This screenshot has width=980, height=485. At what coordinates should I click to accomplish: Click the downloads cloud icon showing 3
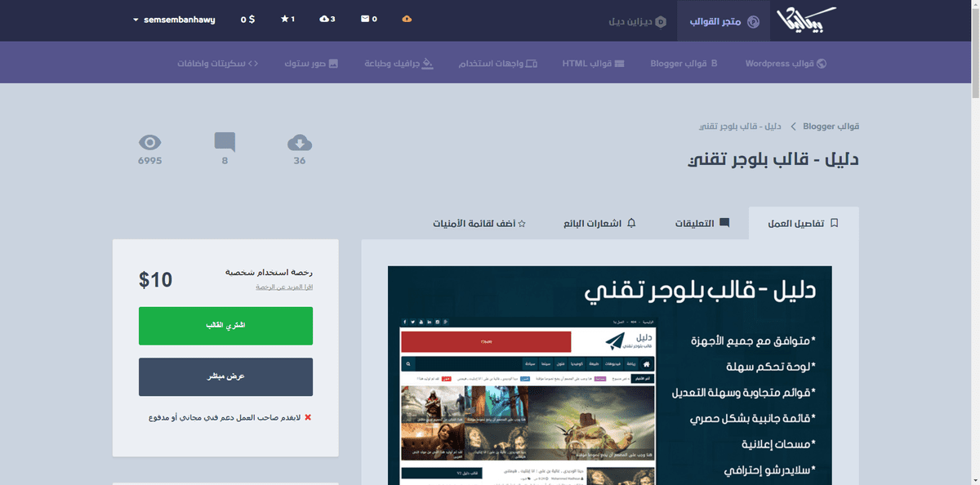pos(327,19)
